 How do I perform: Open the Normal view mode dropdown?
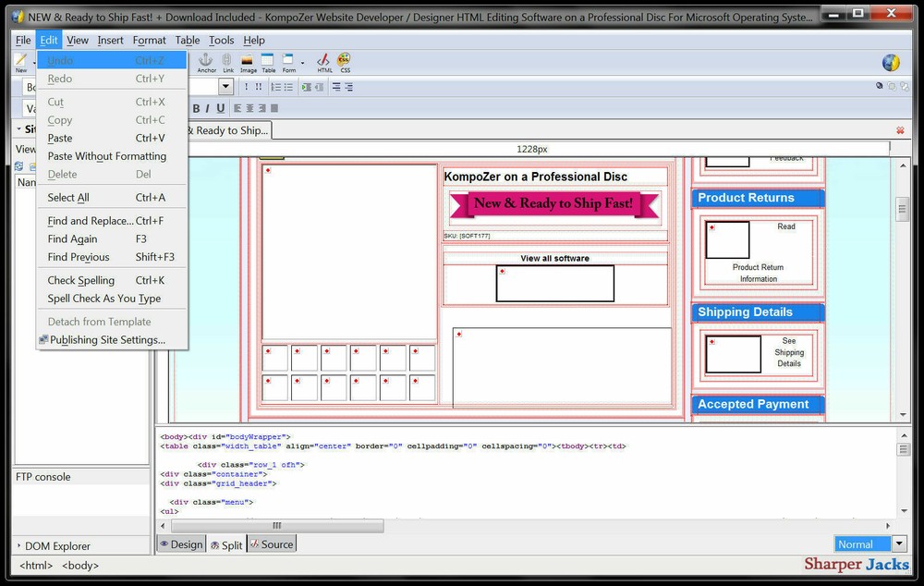(897, 543)
